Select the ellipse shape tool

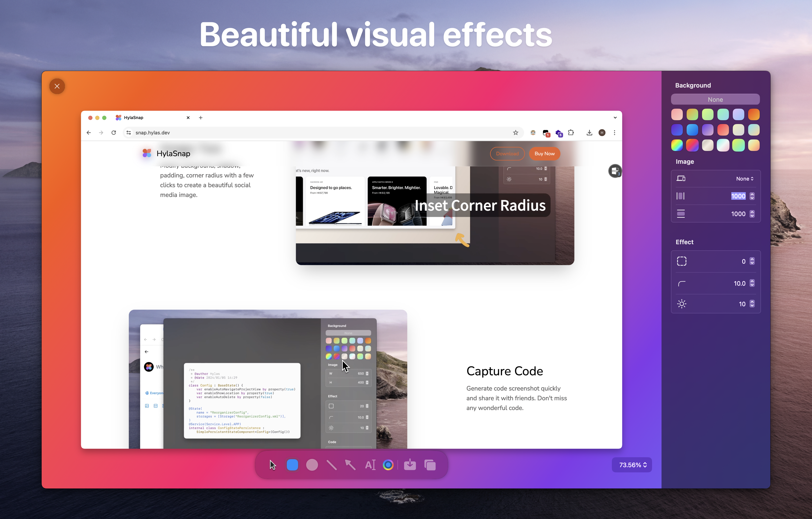[x=312, y=465]
